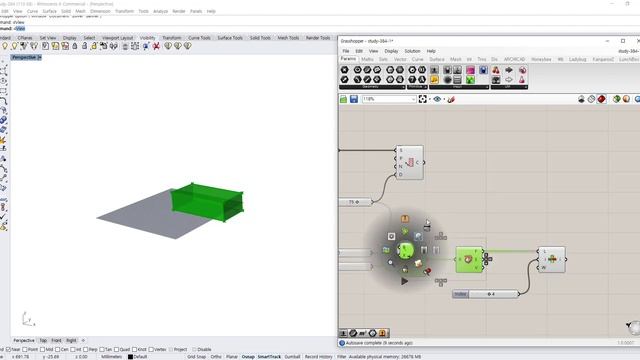Click the green highlighted Grasshopper component on canvas
640x360 pixels.
pyautogui.click(x=469, y=260)
